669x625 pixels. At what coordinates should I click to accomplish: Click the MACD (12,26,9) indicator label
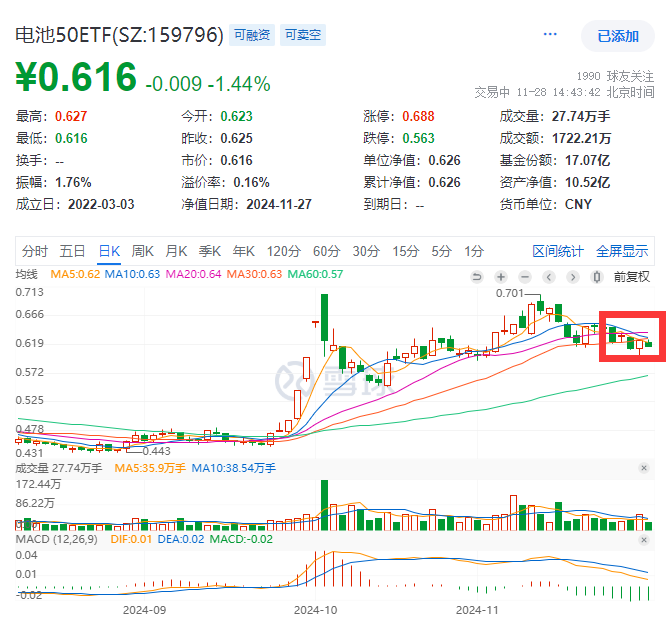56,540
